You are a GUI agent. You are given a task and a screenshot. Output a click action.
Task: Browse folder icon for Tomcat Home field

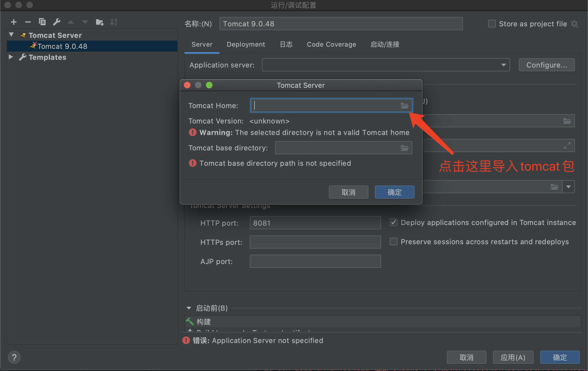tap(405, 106)
